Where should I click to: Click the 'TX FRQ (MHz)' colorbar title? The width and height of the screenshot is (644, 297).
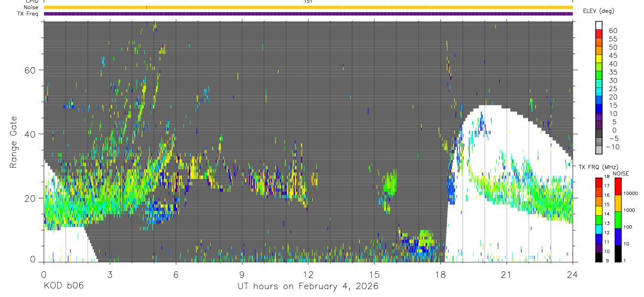coord(597,167)
